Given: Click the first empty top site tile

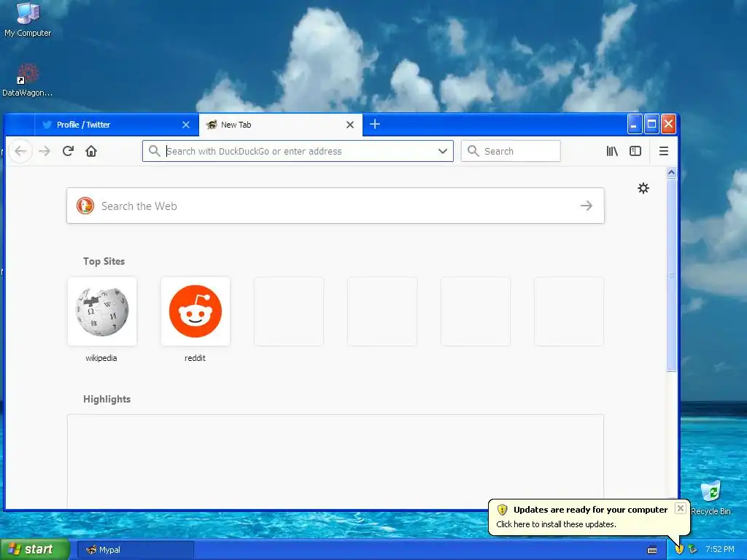Looking at the screenshot, I should point(289,311).
